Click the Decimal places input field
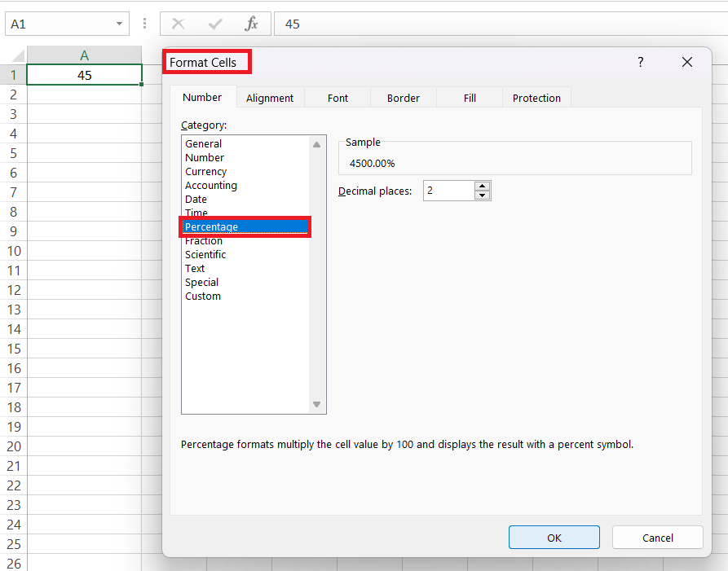Image resolution: width=728 pixels, height=571 pixels. (x=448, y=191)
